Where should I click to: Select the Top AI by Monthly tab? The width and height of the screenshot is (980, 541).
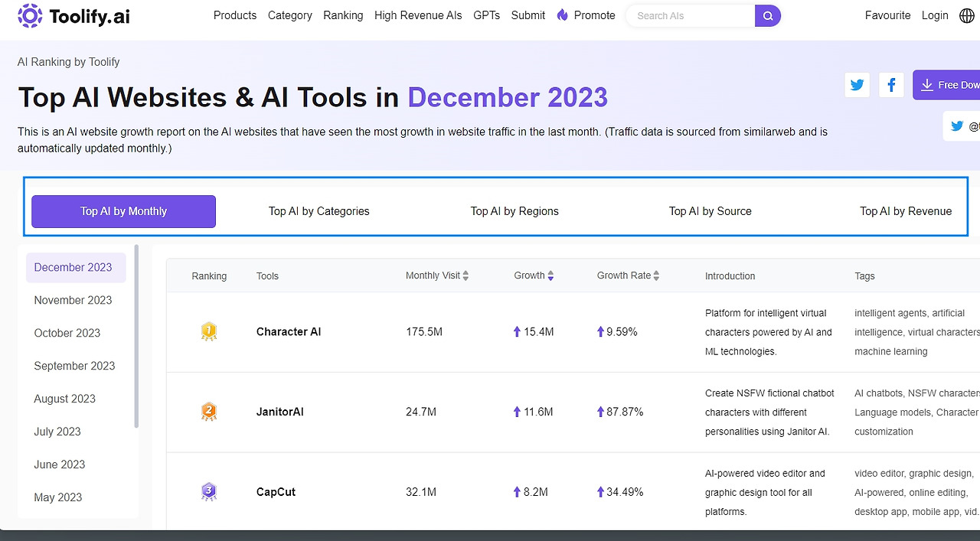point(123,211)
